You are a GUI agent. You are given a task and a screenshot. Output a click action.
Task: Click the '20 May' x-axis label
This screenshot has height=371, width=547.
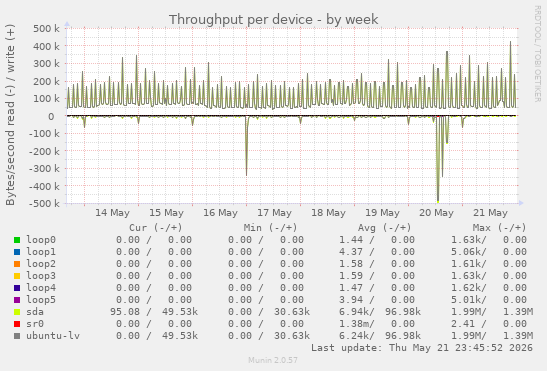(436, 213)
